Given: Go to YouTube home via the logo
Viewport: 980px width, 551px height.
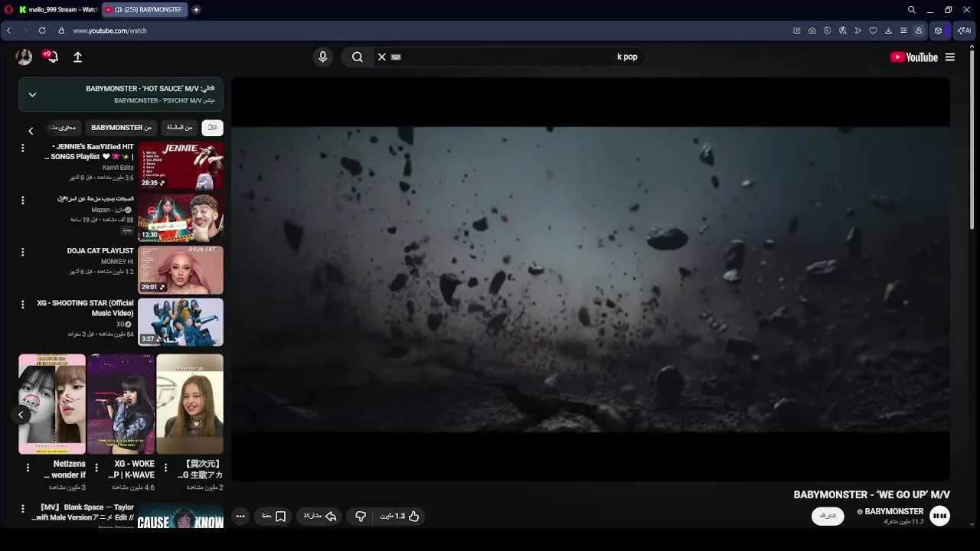Looking at the screenshot, I should click(x=913, y=57).
